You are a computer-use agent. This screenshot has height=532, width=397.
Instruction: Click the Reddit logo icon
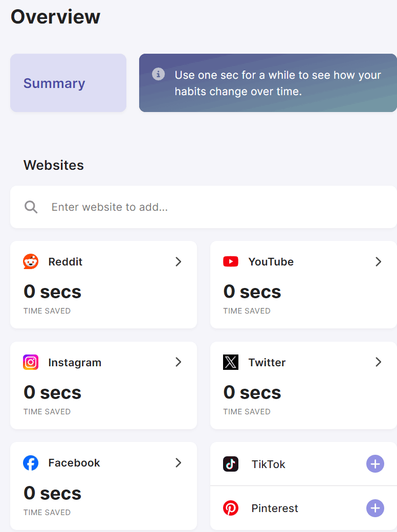31,261
